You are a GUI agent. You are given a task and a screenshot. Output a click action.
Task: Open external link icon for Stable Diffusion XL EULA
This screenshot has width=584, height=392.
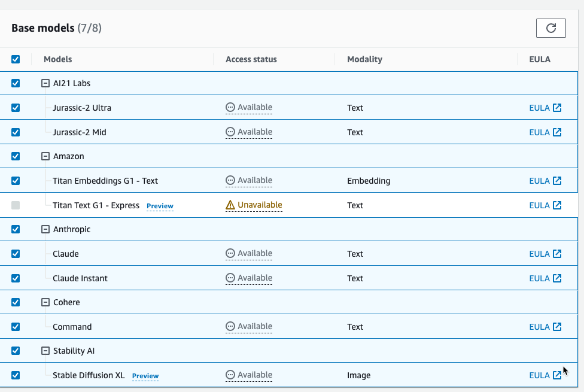(x=557, y=375)
